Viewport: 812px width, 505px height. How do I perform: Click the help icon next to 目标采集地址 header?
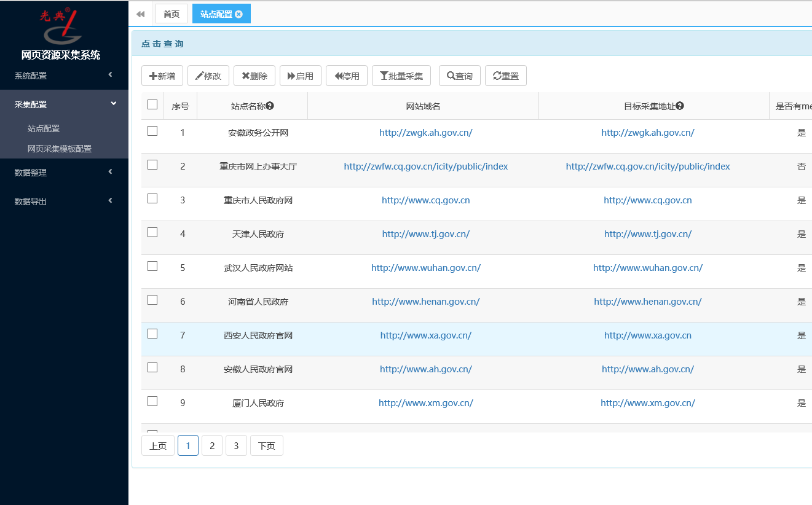pyautogui.click(x=680, y=106)
